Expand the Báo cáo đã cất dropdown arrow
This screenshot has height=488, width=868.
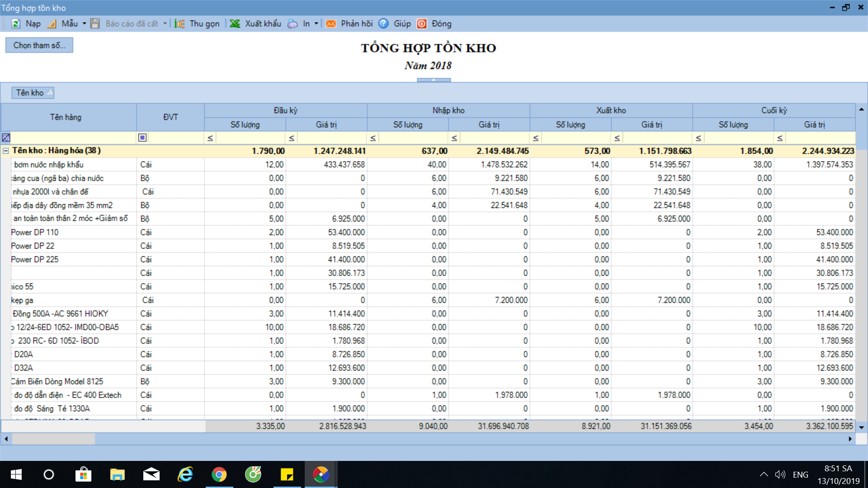[x=165, y=24]
